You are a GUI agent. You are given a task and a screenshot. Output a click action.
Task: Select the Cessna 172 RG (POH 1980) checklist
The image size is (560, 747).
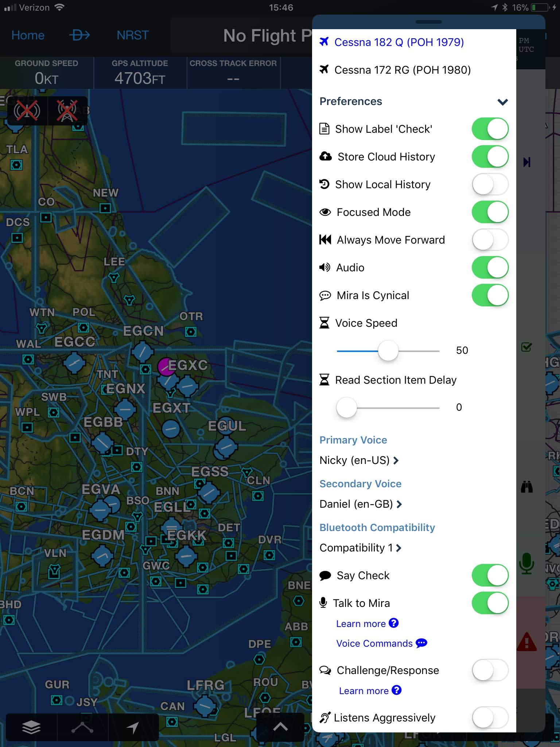pyautogui.click(x=402, y=70)
